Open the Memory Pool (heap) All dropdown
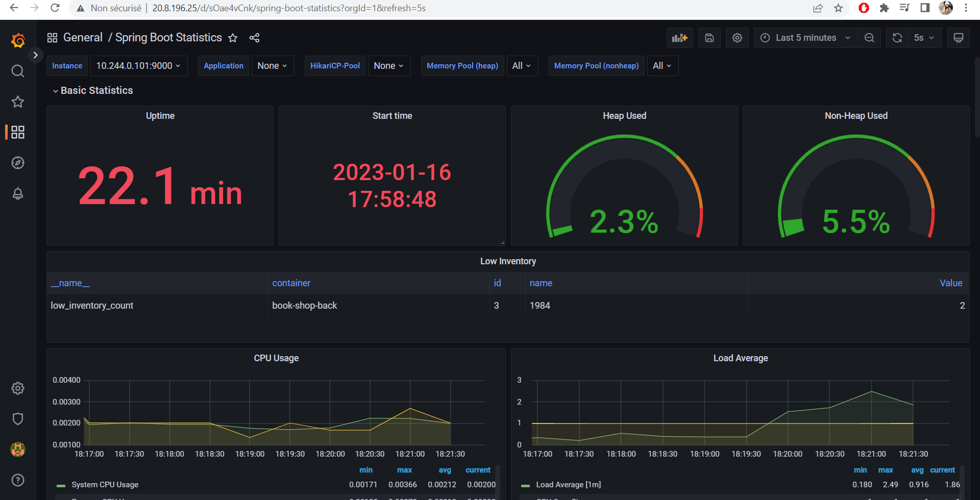 (522, 66)
